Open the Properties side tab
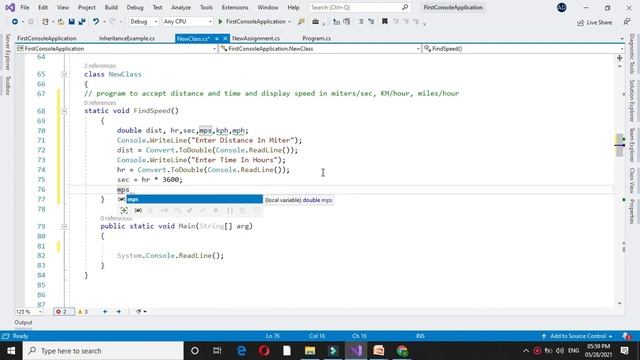The image size is (640, 360). 631,211
